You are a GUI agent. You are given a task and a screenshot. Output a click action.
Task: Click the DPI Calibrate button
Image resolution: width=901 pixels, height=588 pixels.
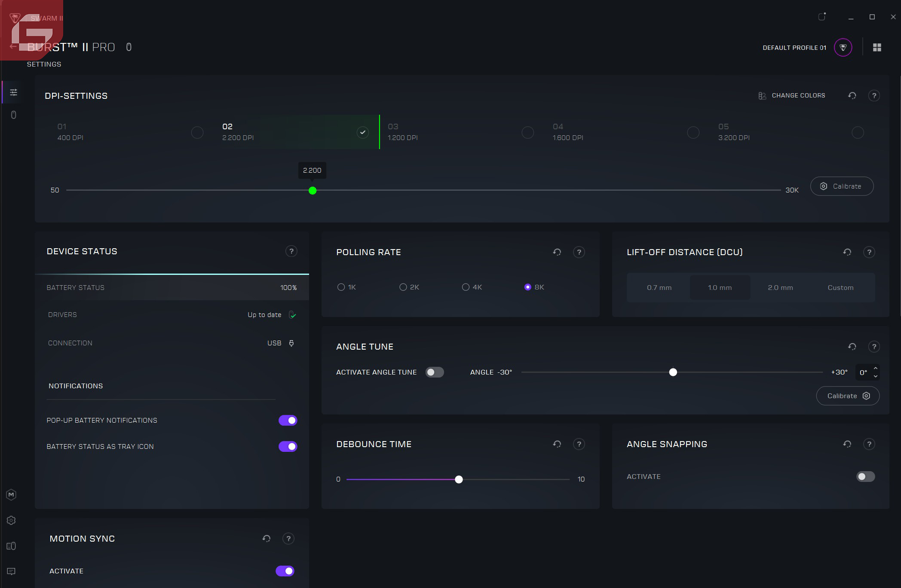point(842,186)
